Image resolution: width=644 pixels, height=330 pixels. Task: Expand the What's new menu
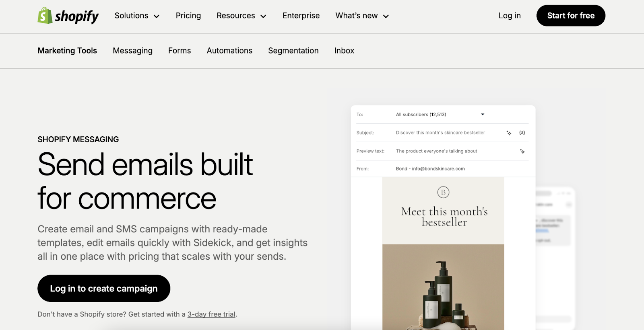coord(362,16)
